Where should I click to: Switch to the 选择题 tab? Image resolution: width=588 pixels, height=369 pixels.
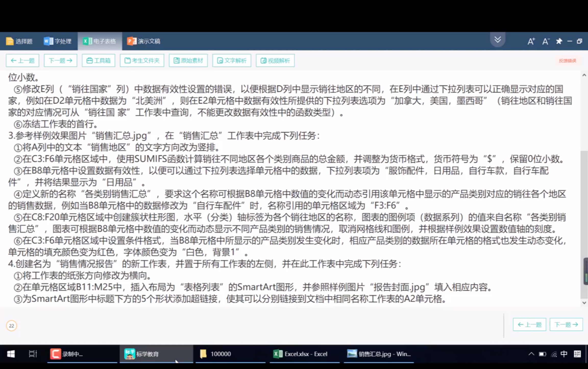19,41
